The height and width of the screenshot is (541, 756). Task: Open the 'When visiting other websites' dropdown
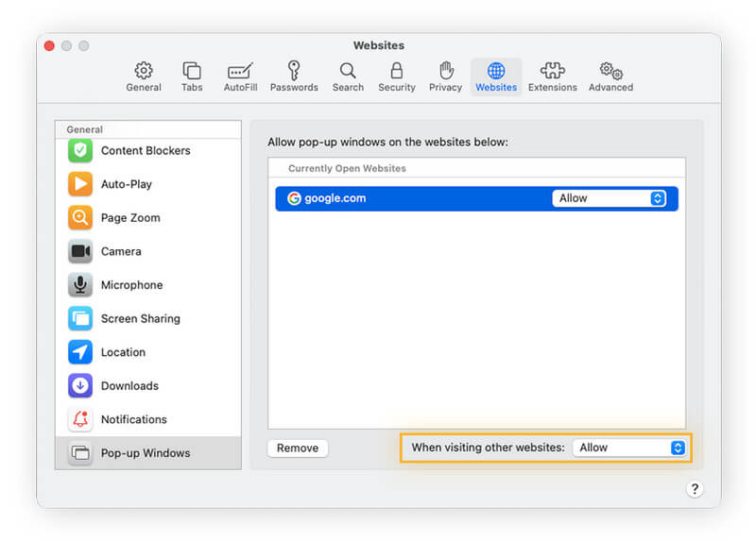pos(629,448)
